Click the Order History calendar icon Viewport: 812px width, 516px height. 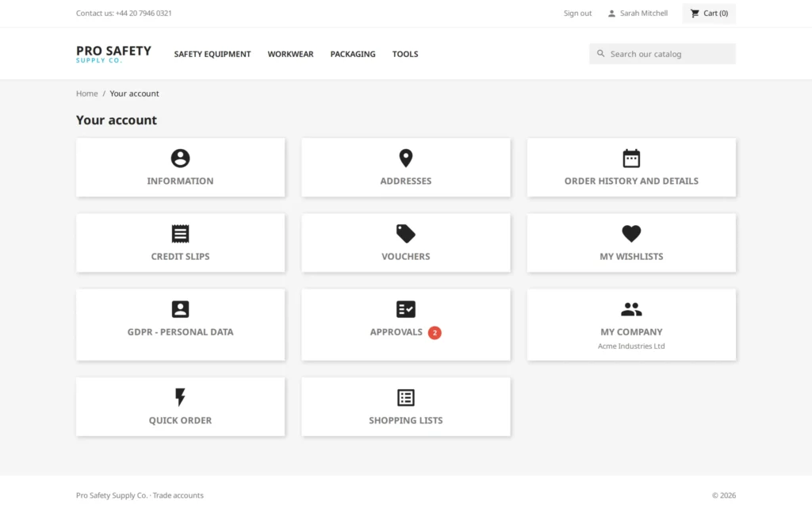[x=631, y=159]
